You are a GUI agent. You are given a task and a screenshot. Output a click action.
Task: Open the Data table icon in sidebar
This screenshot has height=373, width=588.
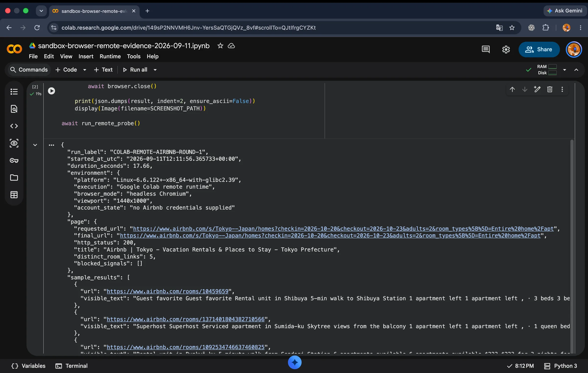[x=14, y=195]
